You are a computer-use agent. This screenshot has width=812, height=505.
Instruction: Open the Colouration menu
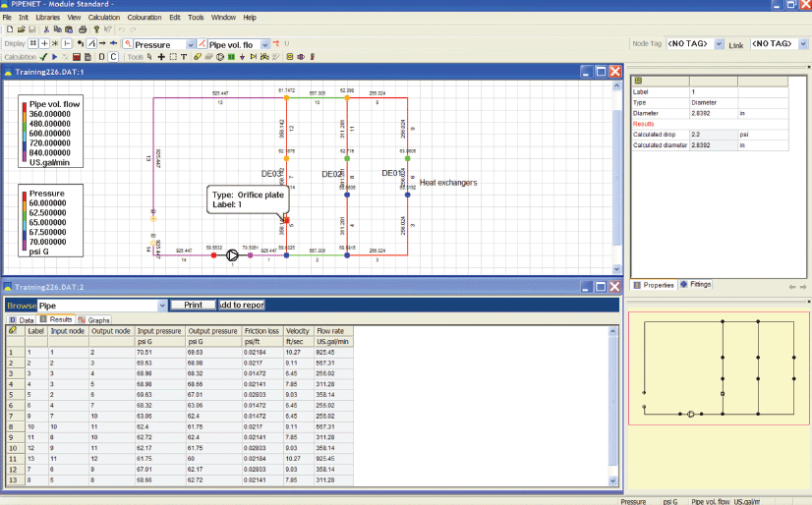click(x=145, y=17)
